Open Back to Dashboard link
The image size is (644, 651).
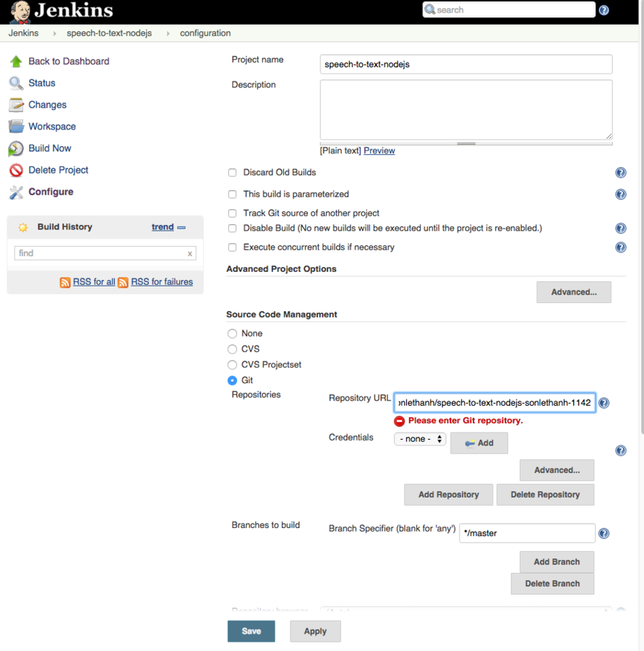(x=69, y=61)
